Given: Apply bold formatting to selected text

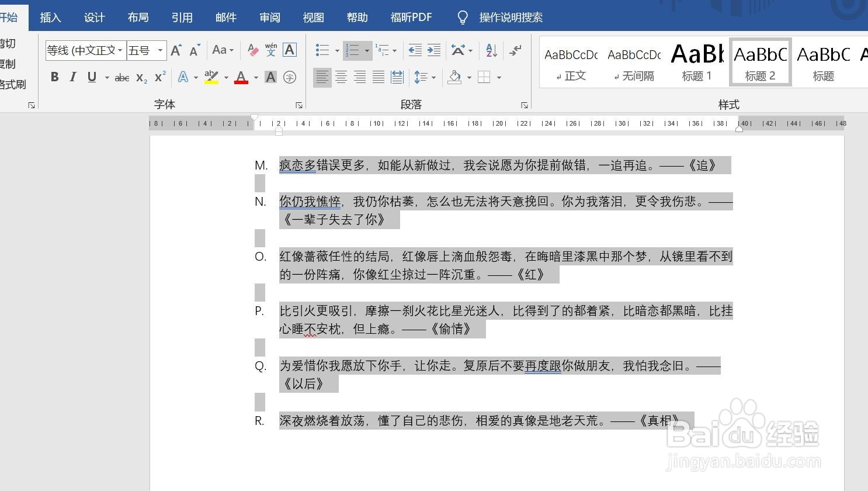Looking at the screenshot, I should tap(54, 77).
